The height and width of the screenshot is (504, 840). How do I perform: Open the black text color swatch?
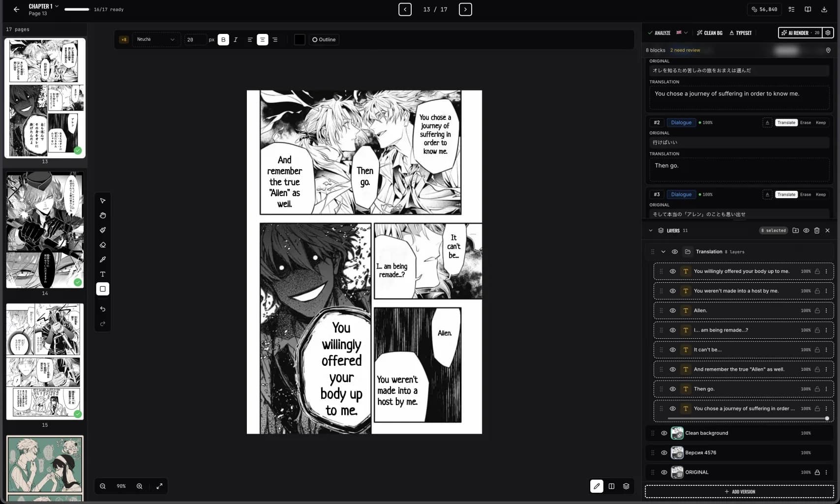click(300, 40)
